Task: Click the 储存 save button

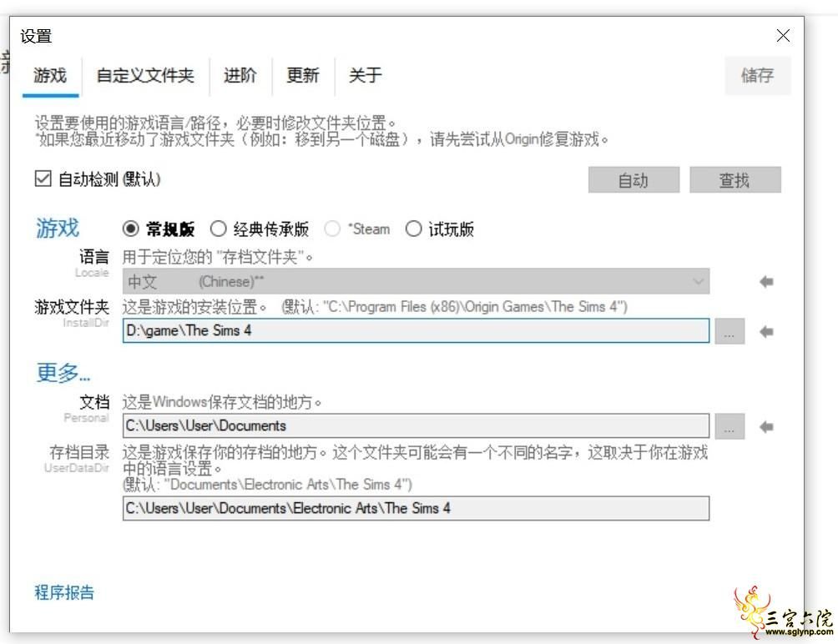Action: 757,75
